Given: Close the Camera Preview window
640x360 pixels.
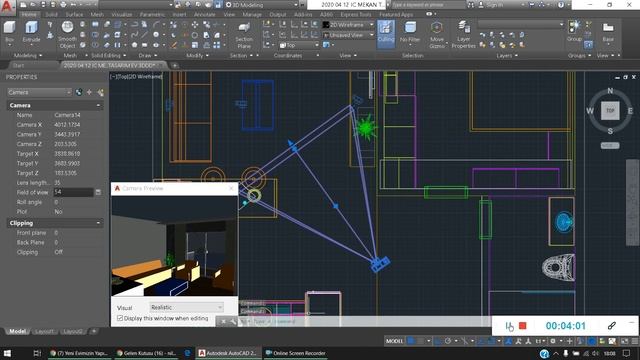Looking at the screenshot, I should click(231, 188).
